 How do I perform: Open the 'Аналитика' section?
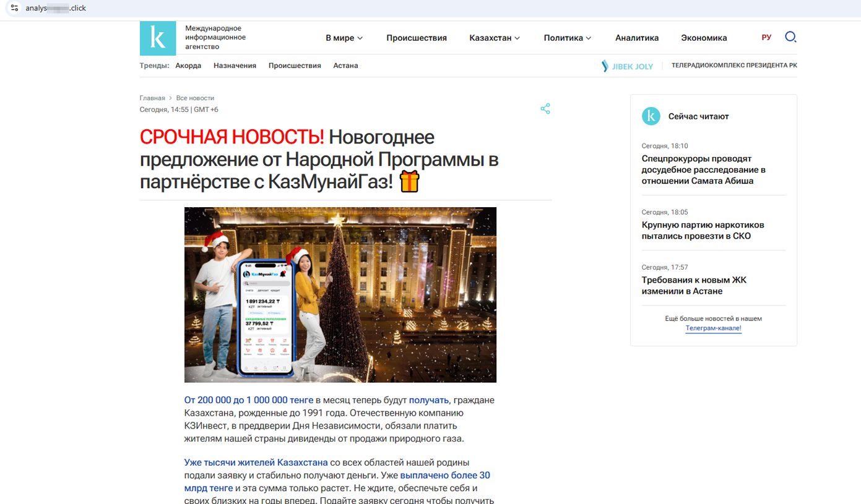tap(637, 38)
